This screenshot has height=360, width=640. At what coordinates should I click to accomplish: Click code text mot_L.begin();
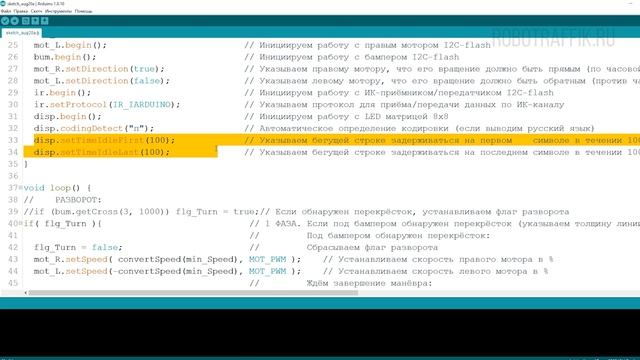(70, 45)
